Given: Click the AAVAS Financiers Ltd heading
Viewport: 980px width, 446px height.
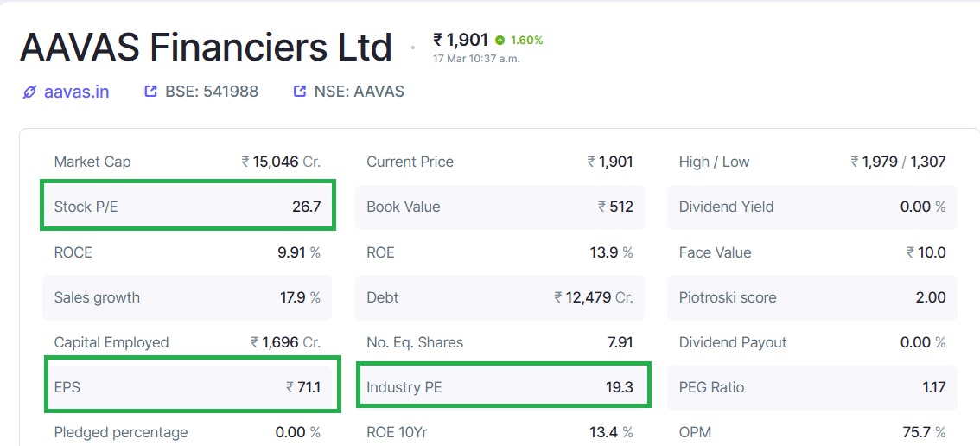Looking at the screenshot, I should tap(206, 47).
